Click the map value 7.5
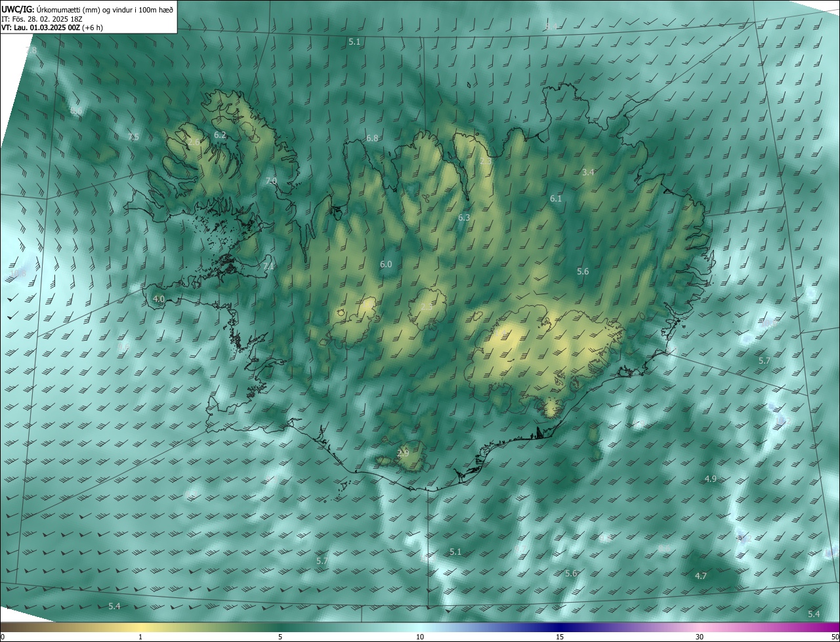The width and height of the screenshot is (840, 642). 133,137
